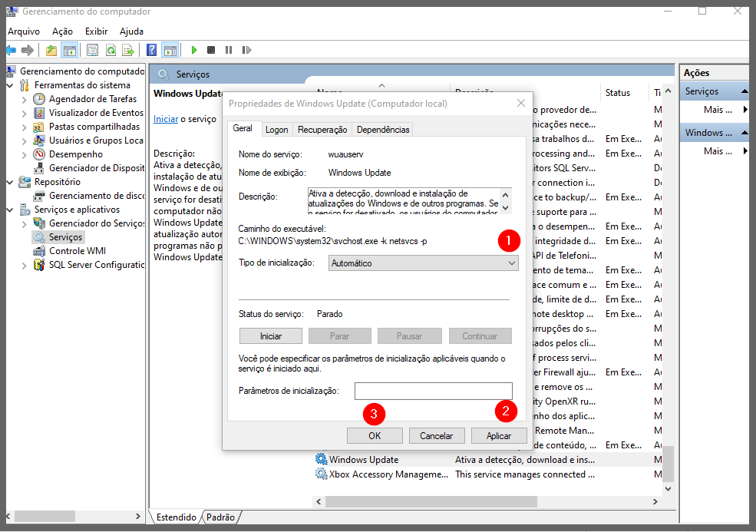Collapse the Windows section in Ações pane
The width and height of the screenshot is (756, 532).
tap(744, 133)
